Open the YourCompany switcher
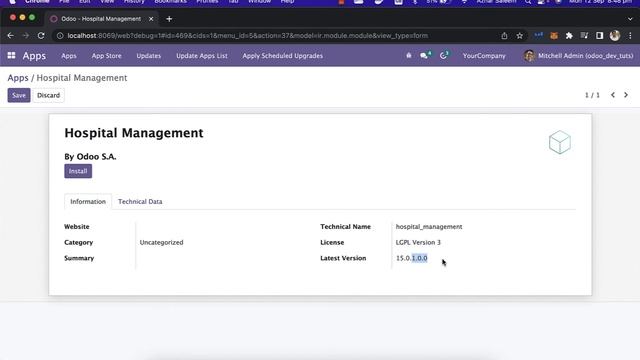 coord(484,56)
